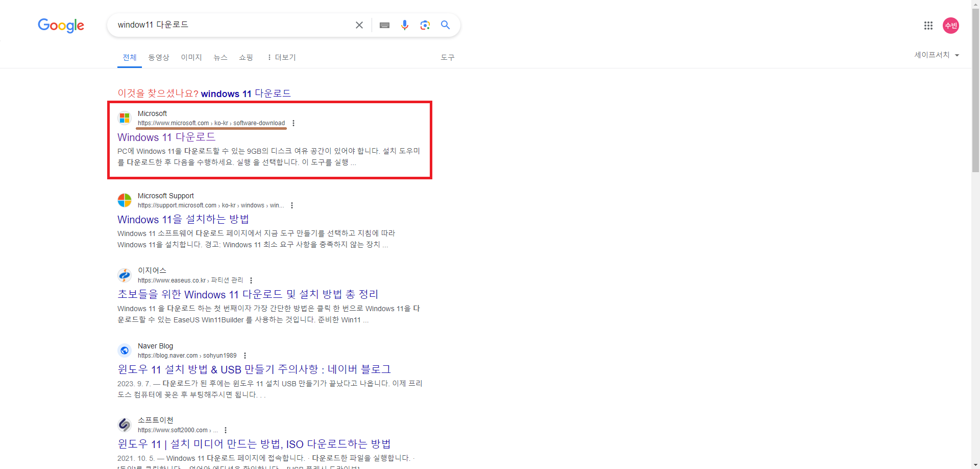Open 윈도우 11 설치 미디어 만드는 방법 result
Screen dimensions: 980x469
[x=254, y=444]
